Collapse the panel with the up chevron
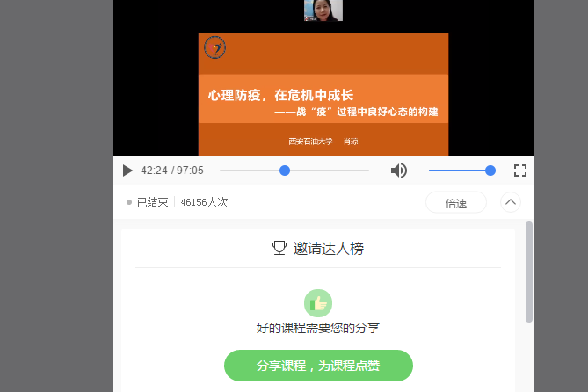588x392 pixels. pos(511,202)
